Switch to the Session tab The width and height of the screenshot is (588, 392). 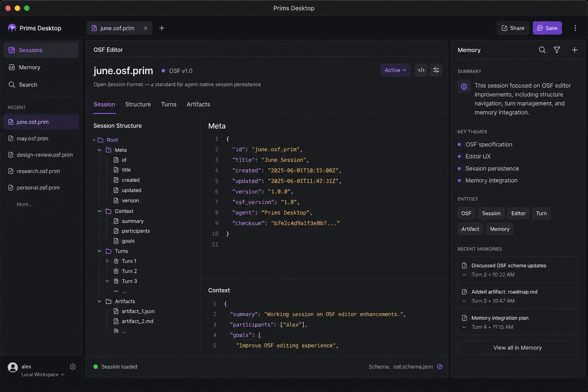(x=104, y=104)
